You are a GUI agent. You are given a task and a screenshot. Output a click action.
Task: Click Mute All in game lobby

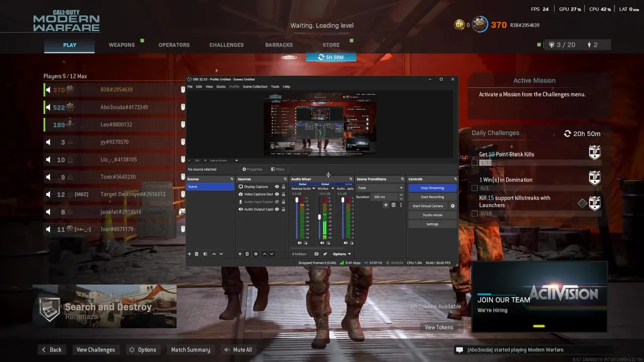[x=237, y=350]
